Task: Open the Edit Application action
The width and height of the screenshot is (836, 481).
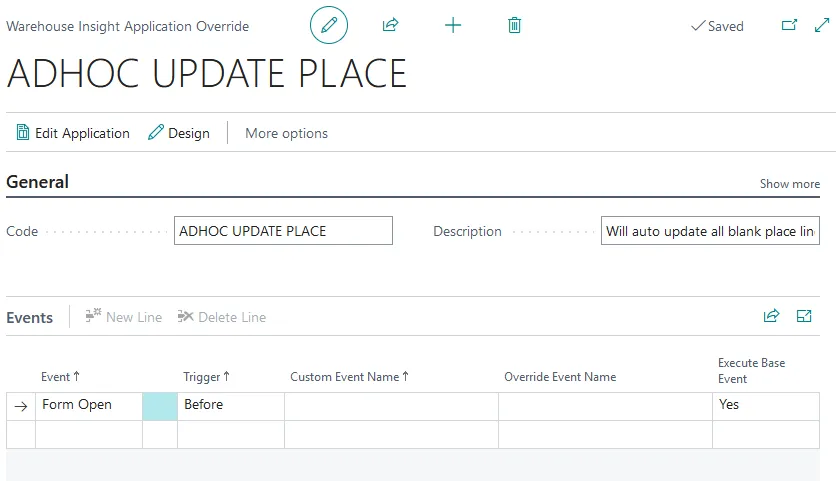Action: coord(73,133)
